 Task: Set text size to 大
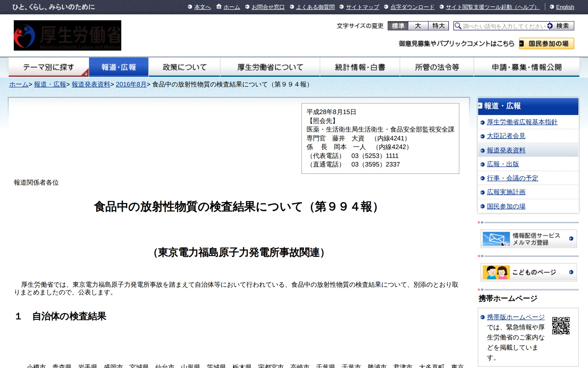click(x=418, y=26)
